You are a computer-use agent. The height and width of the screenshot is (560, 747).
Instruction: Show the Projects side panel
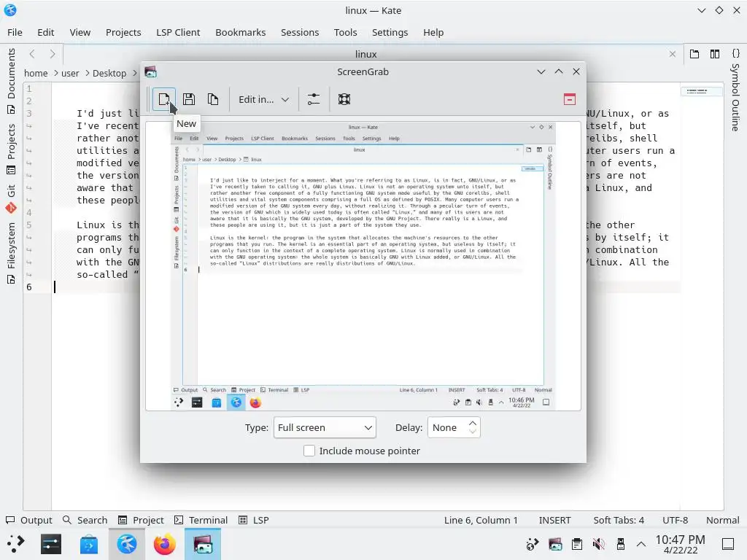click(11, 149)
